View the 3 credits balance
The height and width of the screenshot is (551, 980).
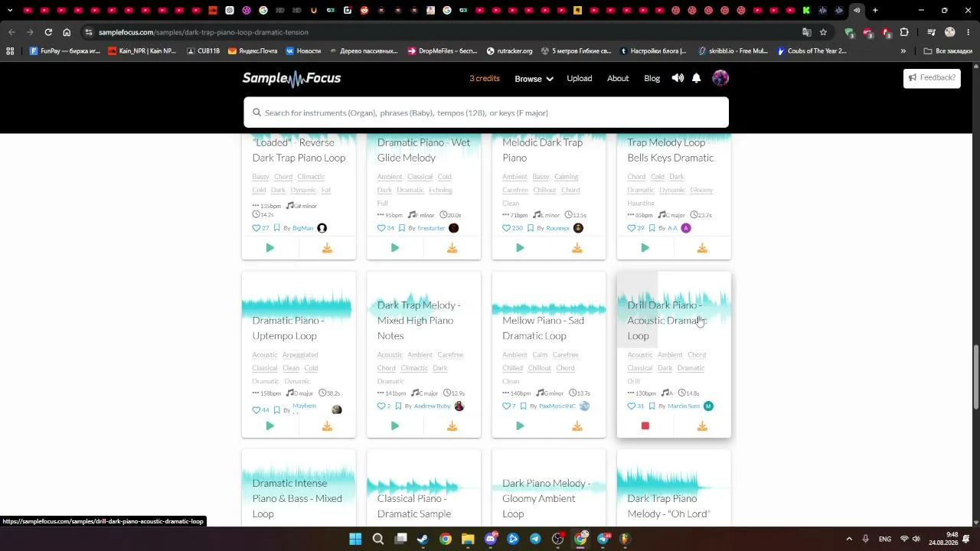(x=485, y=78)
